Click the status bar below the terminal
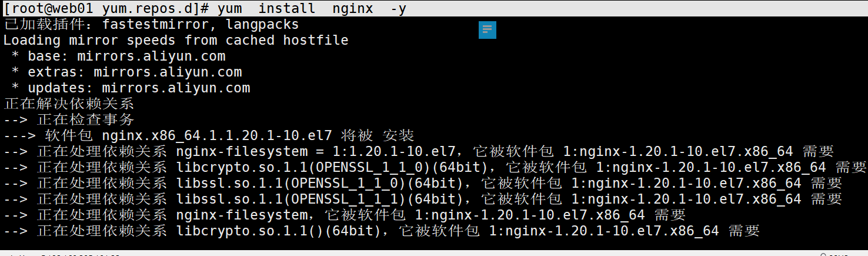The width and height of the screenshot is (868, 256). [x=434, y=253]
